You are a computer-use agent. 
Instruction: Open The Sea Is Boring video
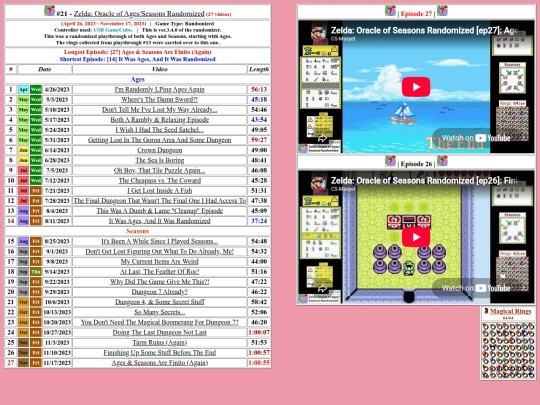(x=159, y=160)
